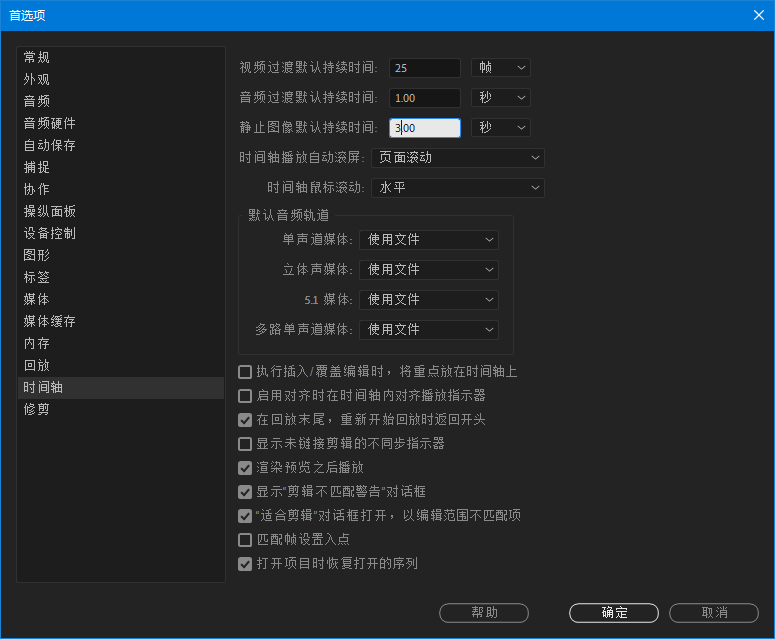Open 修剪 preferences
775x639 pixels.
[x=121, y=409]
